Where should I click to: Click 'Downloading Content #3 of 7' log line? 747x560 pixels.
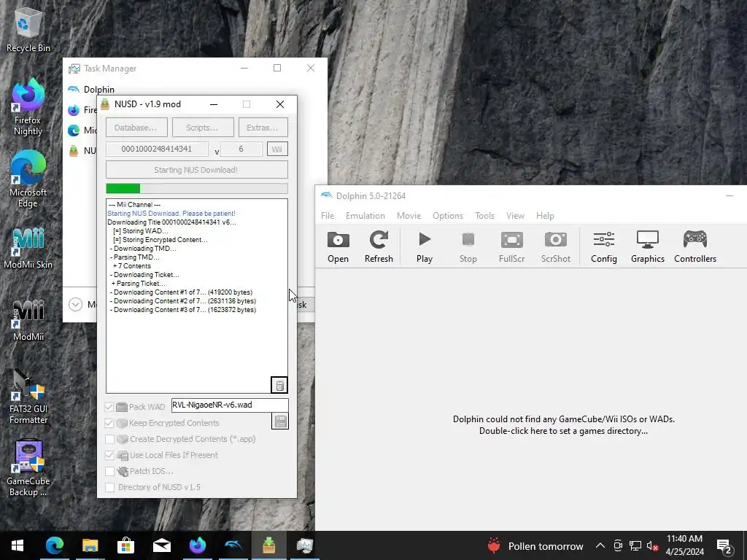coord(183,309)
